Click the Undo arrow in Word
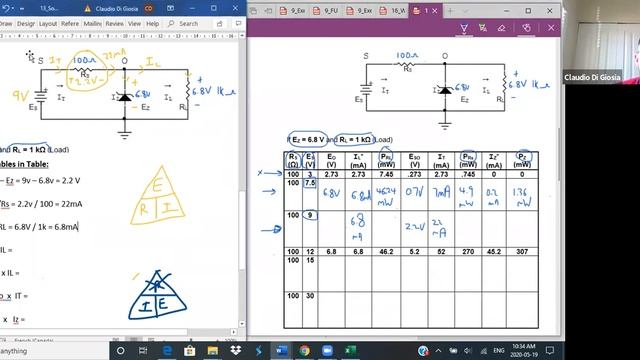The height and width of the screenshot is (360, 640). click(6, 8)
